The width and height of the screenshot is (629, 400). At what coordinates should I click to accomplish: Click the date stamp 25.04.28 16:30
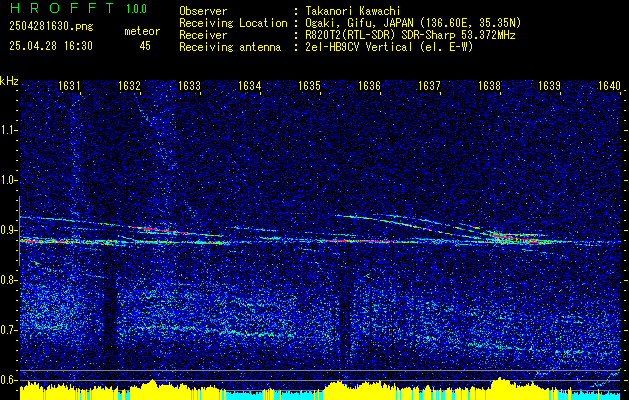51,46
